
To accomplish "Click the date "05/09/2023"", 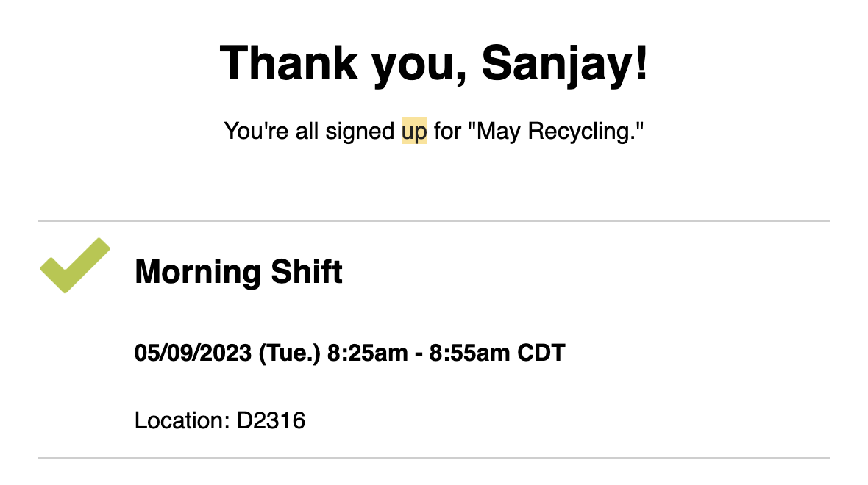I will [x=192, y=353].
